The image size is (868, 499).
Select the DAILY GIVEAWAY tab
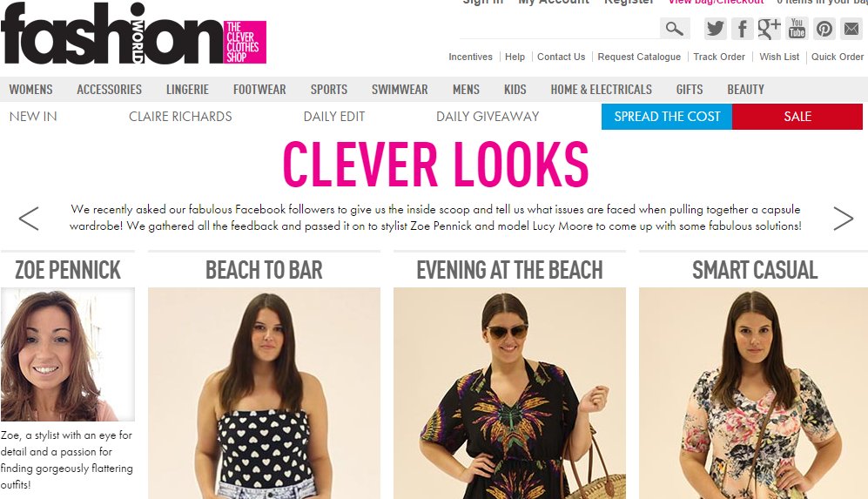488,117
